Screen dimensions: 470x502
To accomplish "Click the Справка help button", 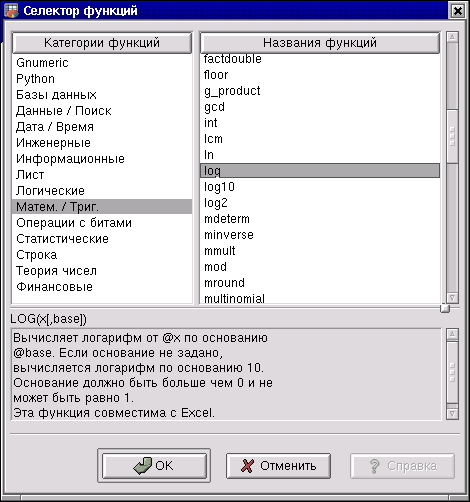I will (402, 466).
